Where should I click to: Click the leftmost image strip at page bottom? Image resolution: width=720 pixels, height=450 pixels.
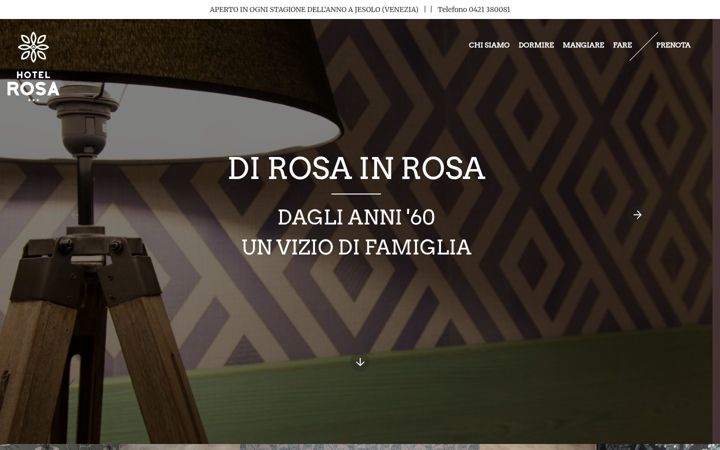(60, 447)
